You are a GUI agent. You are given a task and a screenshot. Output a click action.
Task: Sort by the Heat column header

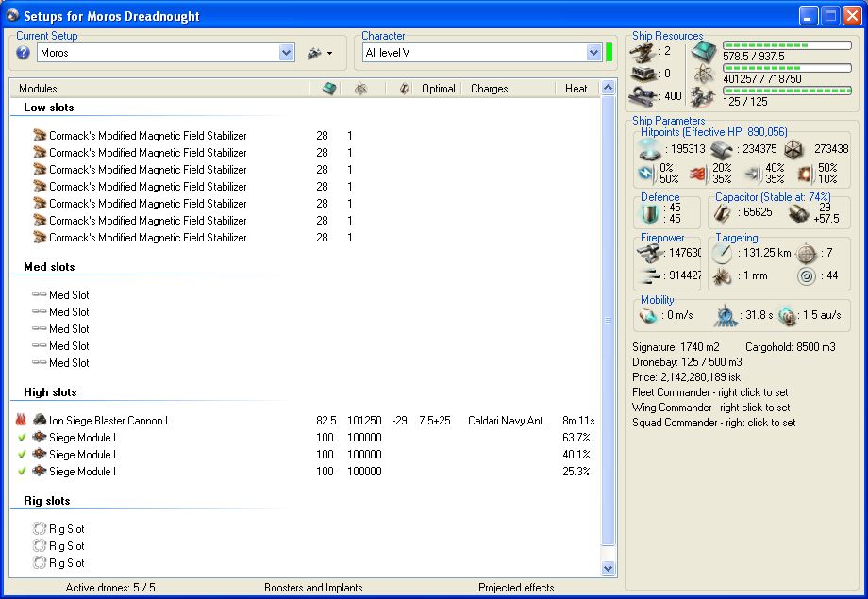point(576,89)
